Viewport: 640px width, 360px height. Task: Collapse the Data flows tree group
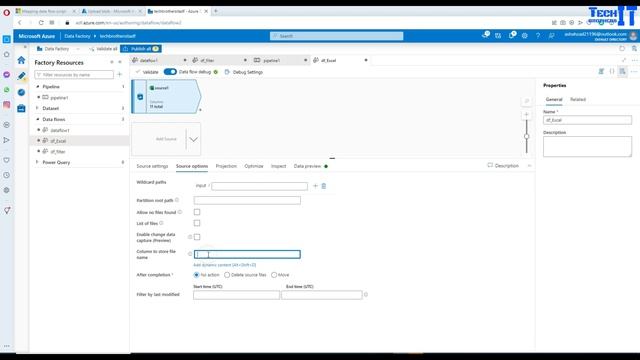(38, 119)
